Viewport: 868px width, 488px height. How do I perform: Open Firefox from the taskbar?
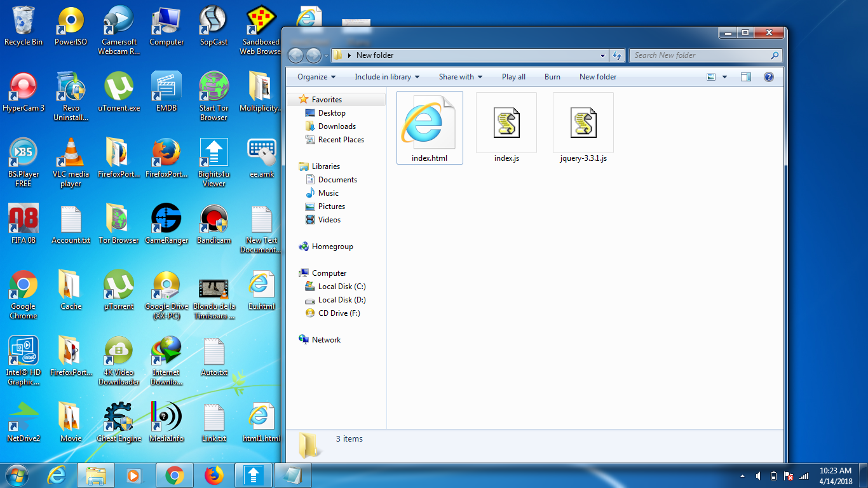[214, 475]
